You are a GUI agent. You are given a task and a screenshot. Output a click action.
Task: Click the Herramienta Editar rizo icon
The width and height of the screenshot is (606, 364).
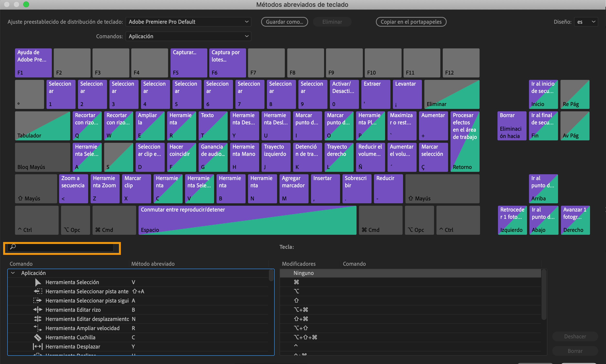point(38,310)
